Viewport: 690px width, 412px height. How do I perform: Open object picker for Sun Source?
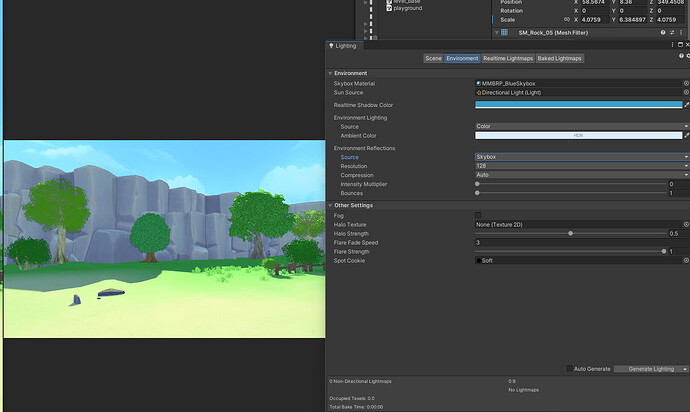[686, 92]
